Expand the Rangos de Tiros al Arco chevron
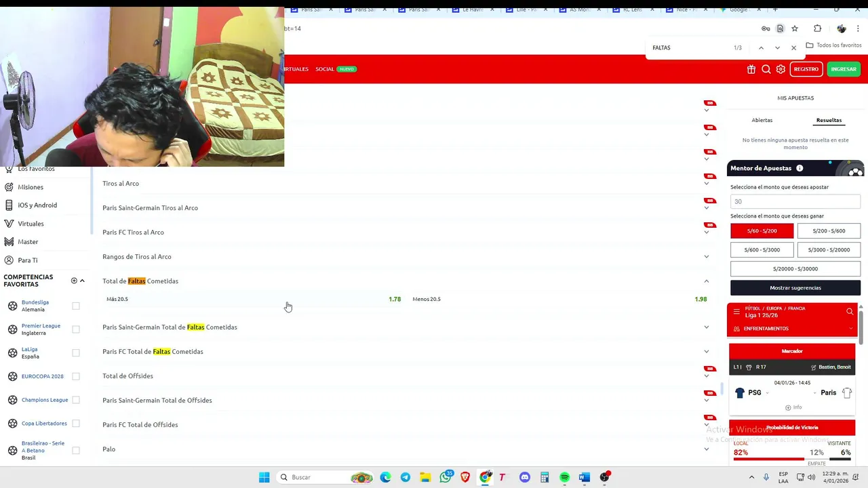 coord(707,257)
